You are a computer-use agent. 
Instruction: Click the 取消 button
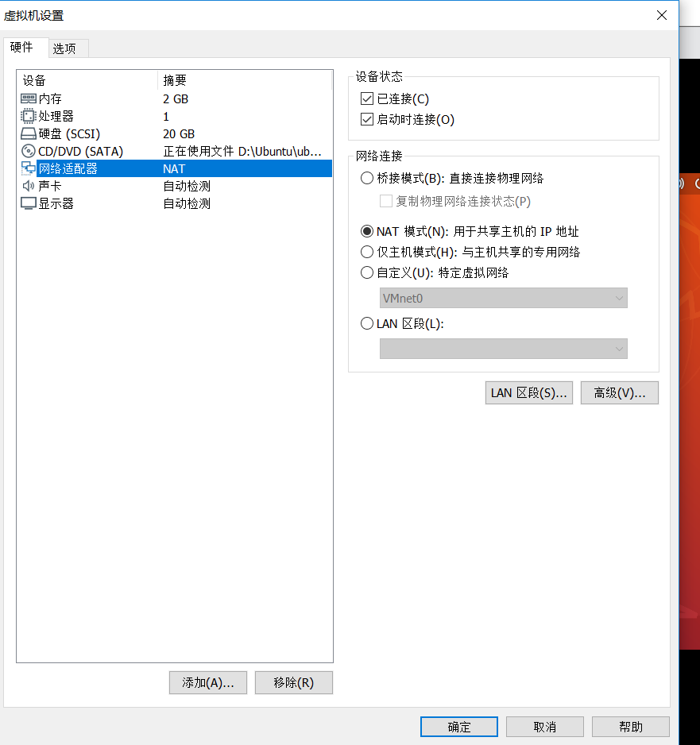click(545, 727)
